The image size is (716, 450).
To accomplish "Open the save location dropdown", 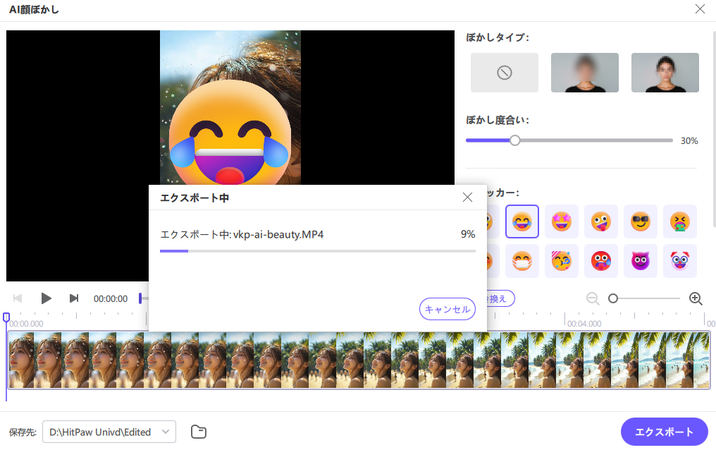I will pyautogui.click(x=109, y=432).
